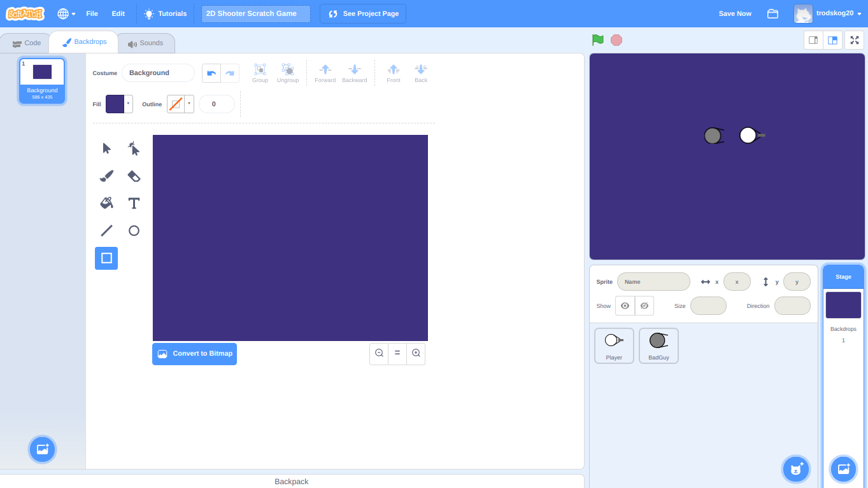Open the File menu
This screenshot has height=488, width=868.
pos(92,13)
